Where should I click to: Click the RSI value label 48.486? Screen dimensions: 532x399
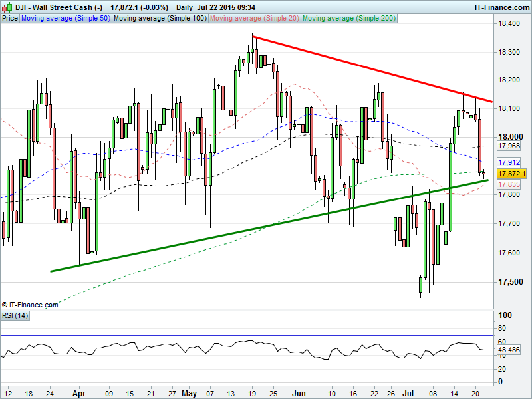[x=509, y=349]
